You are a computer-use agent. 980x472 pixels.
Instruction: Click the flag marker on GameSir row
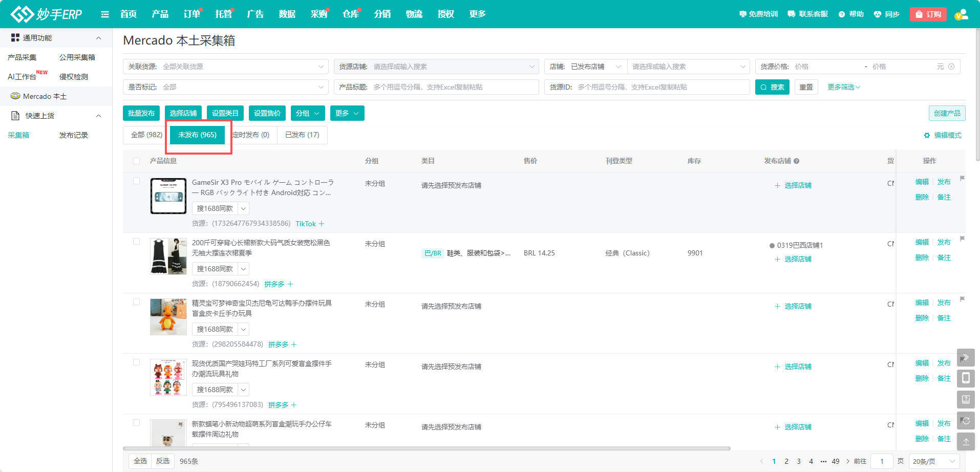click(x=962, y=178)
